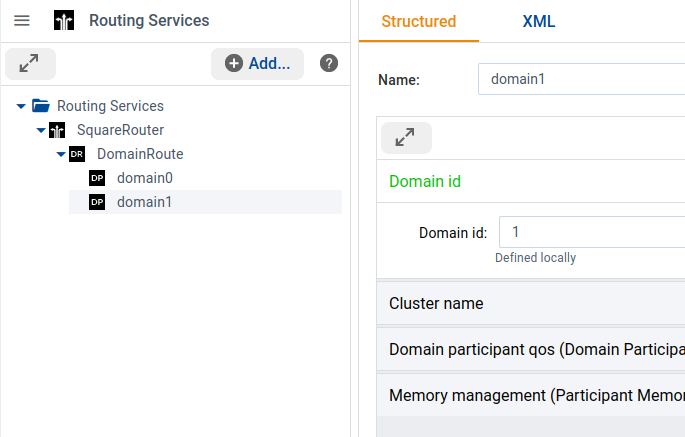Screen dimensions: 685x437
Task: Click the DomainRoute DR icon
Action: coord(77,154)
